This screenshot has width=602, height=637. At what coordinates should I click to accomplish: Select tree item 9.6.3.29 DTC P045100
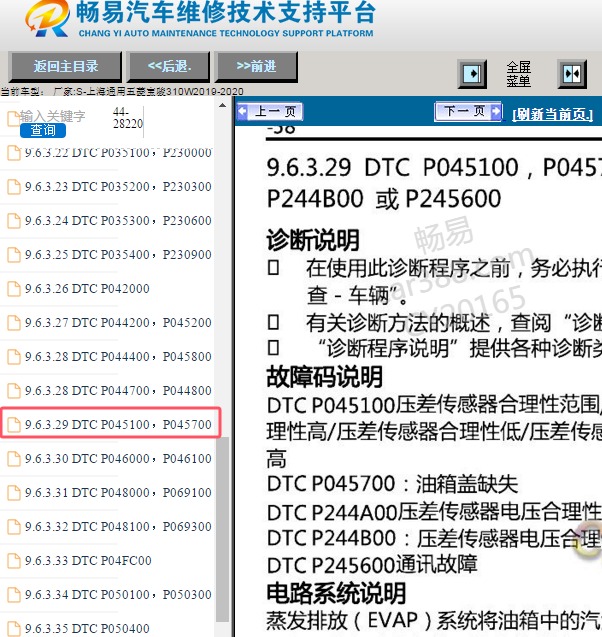click(118, 425)
